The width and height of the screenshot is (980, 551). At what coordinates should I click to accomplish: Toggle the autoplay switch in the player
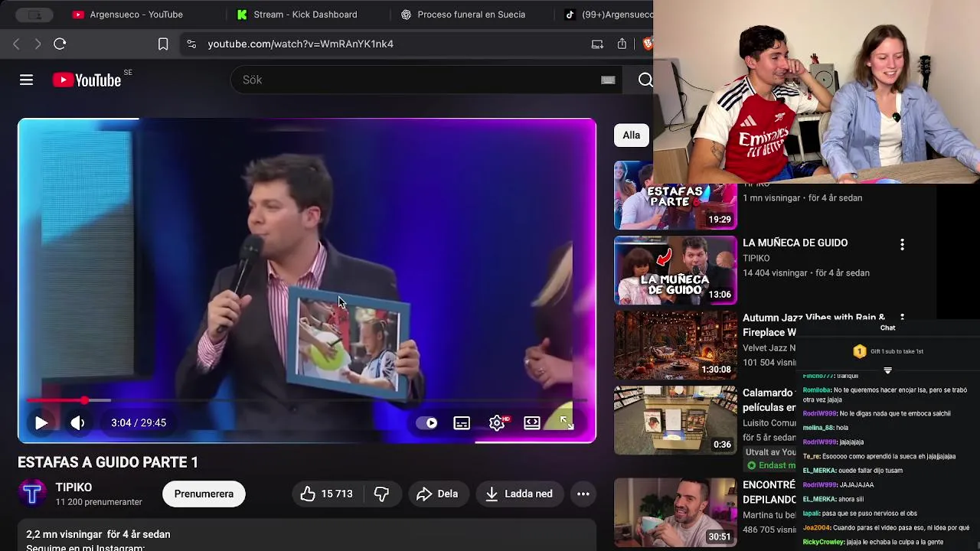(x=427, y=422)
